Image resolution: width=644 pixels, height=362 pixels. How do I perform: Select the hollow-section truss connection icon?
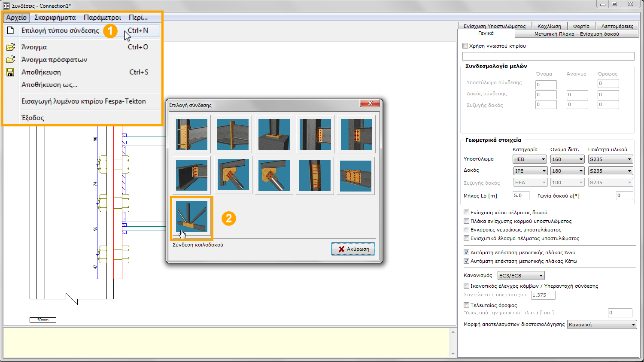(x=191, y=217)
